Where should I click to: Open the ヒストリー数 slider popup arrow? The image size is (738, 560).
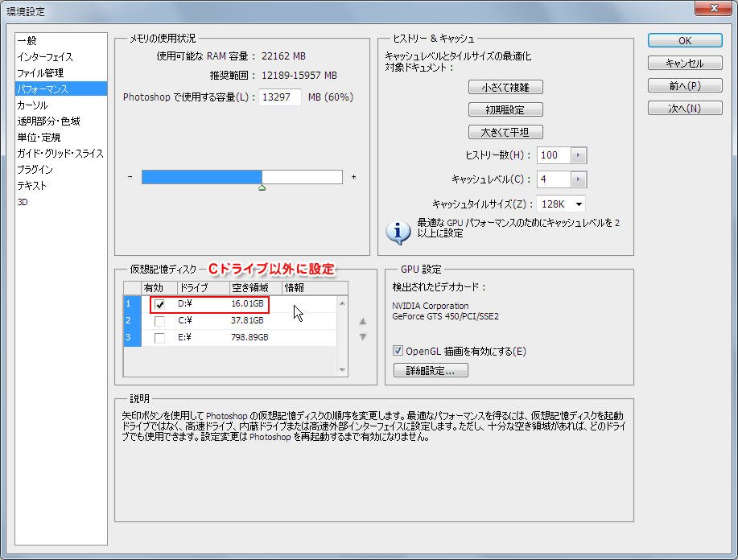point(579,154)
